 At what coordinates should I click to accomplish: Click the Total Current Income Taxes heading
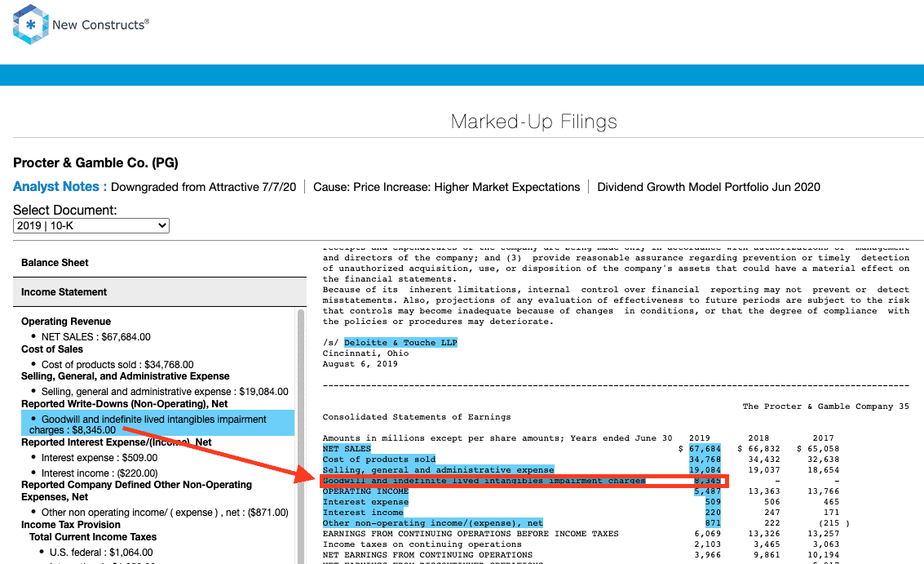click(x=93, y=537)
